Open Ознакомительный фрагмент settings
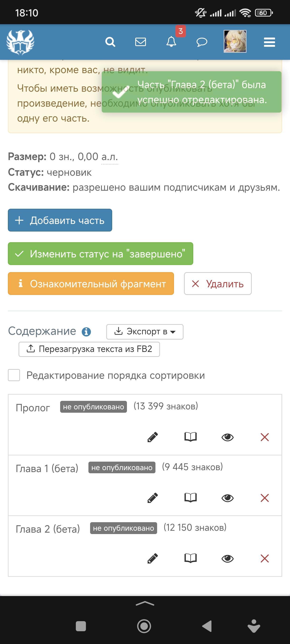Image resolution: width=290 pixels, height=644 pixels. [x=91, y=284]
